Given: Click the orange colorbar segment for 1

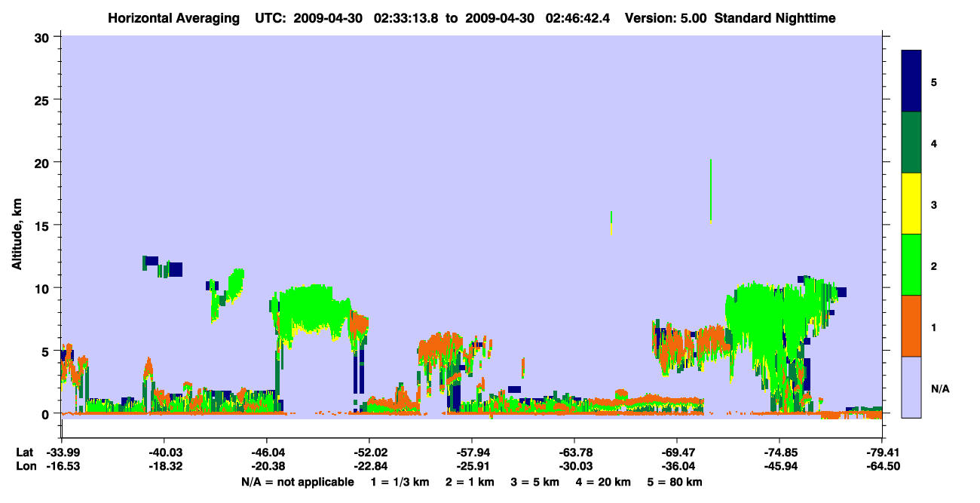Looking at the screenshot, I should click(x=911, y=326).
